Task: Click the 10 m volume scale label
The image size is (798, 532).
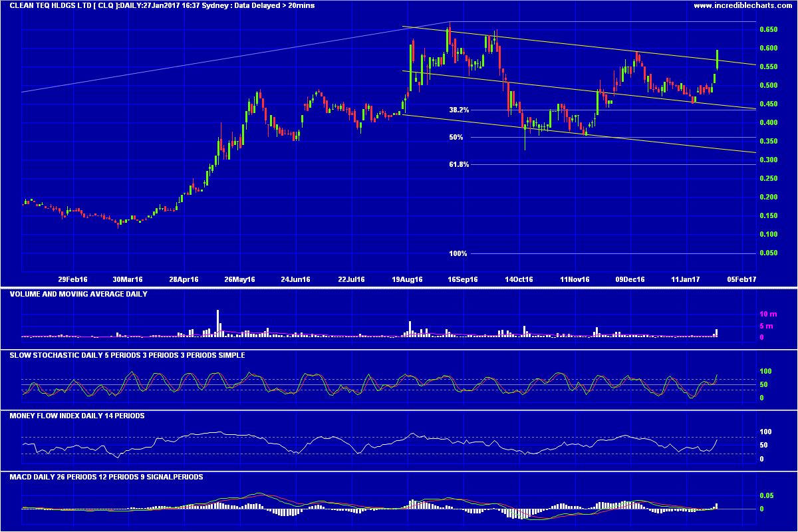Action: (767, 314)
